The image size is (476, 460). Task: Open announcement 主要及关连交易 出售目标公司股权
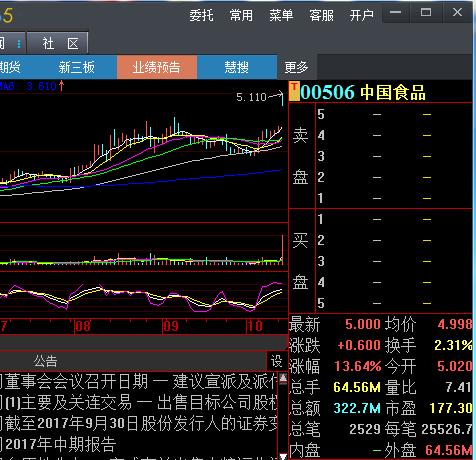coord(139,402)
